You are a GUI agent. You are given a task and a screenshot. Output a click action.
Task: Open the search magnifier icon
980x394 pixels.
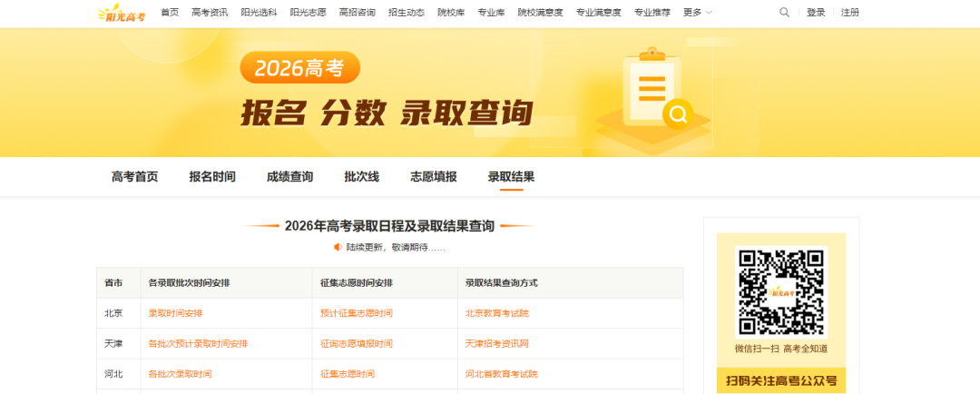(784, 12)
